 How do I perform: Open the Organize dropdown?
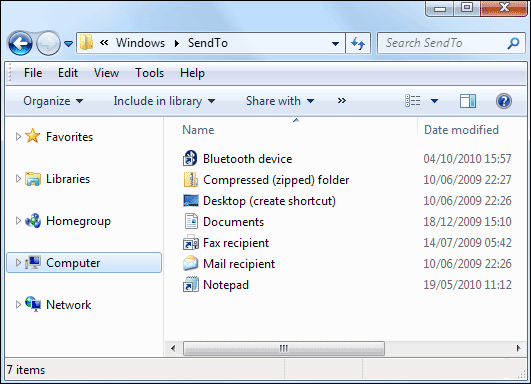pyautogui.click(x=53, y=101)
